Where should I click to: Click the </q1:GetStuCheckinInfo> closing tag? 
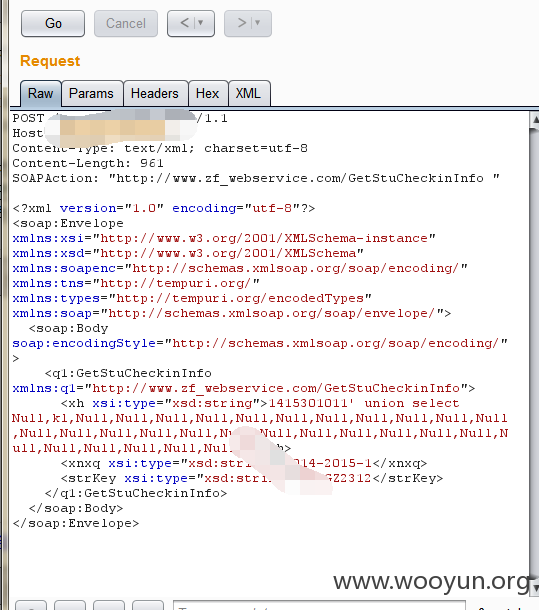[x=136, y=493]
